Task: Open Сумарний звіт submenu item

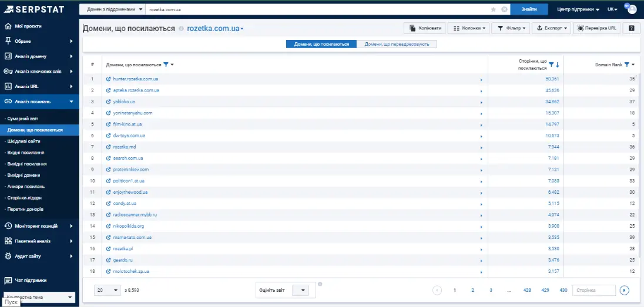Action: pos(23,119)
